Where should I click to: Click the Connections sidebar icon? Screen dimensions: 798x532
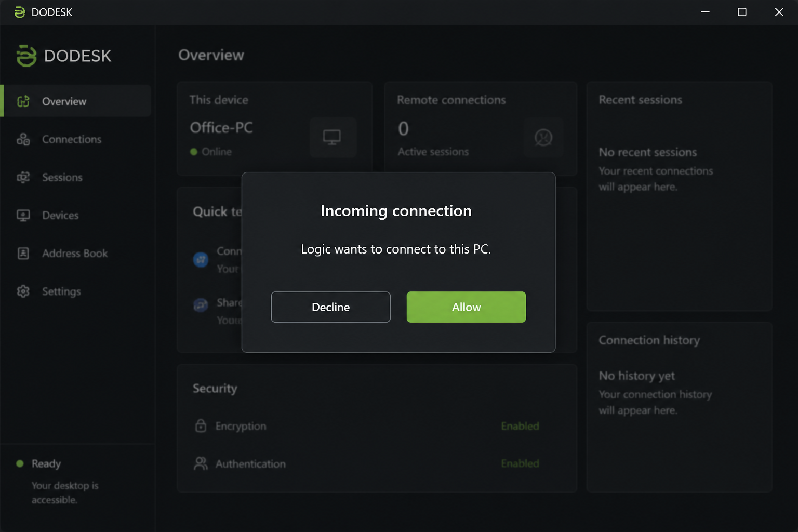23,139
